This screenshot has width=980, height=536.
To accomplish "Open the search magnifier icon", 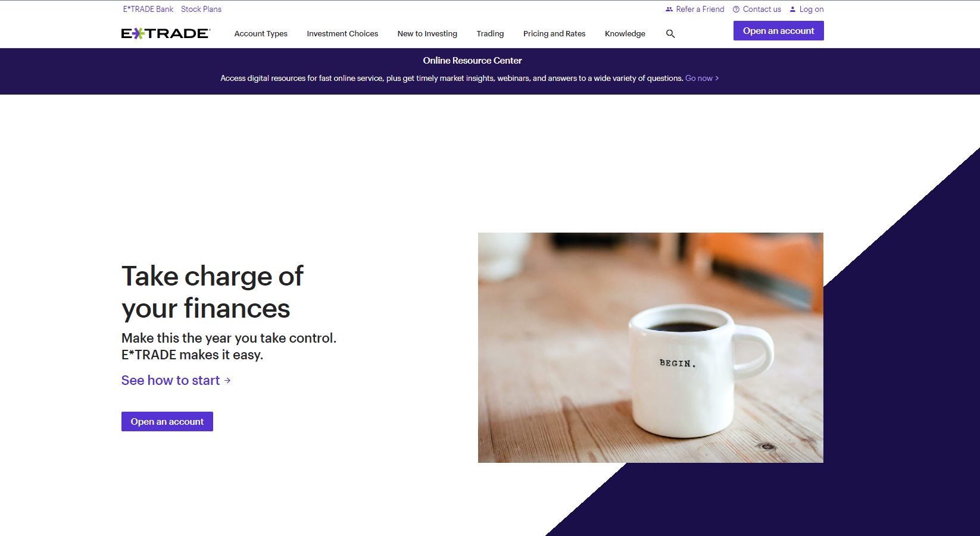I will (x=670, y=34).
